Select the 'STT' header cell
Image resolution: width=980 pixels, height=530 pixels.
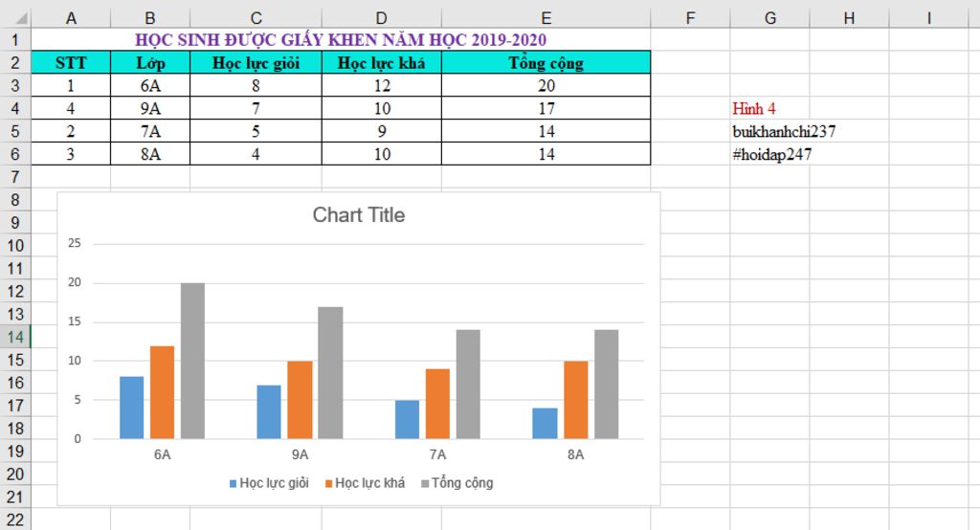(71, 62)
